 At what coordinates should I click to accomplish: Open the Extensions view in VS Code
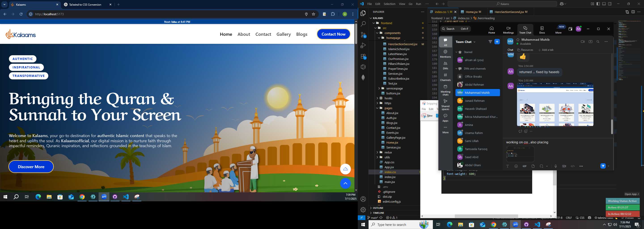(x=363, y=57)
